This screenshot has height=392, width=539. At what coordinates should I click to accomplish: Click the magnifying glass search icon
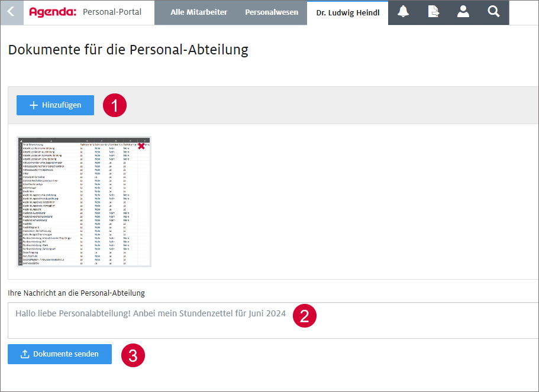[x=493, y=12]
